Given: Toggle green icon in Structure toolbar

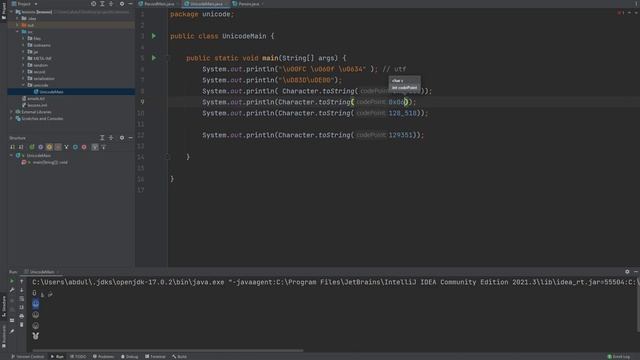Looking at the screenshot, I should 32,147.
